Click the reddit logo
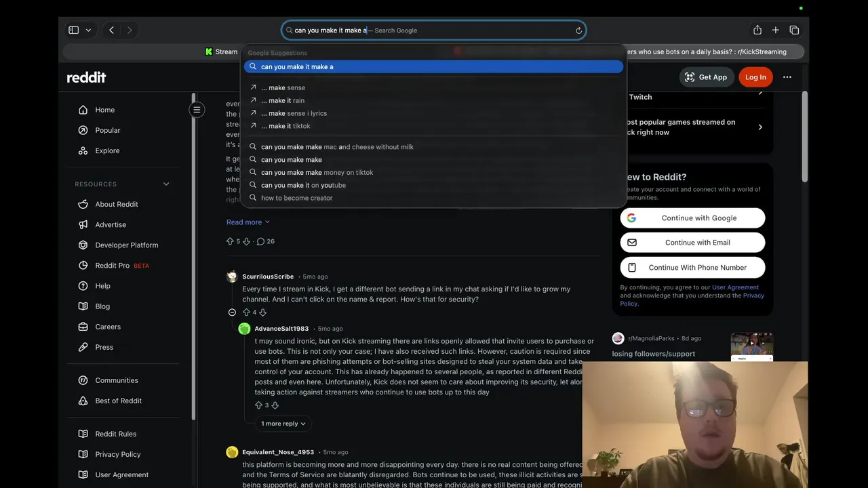 [86, 77]
